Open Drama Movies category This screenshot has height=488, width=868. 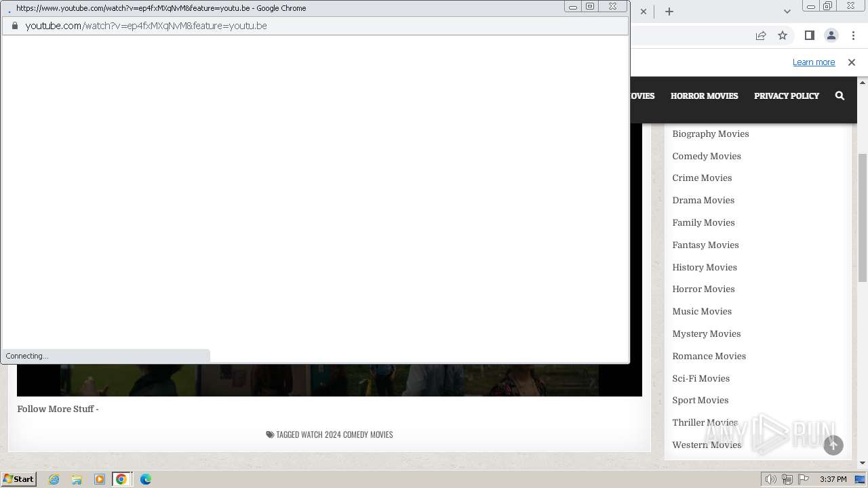[703, 200]
